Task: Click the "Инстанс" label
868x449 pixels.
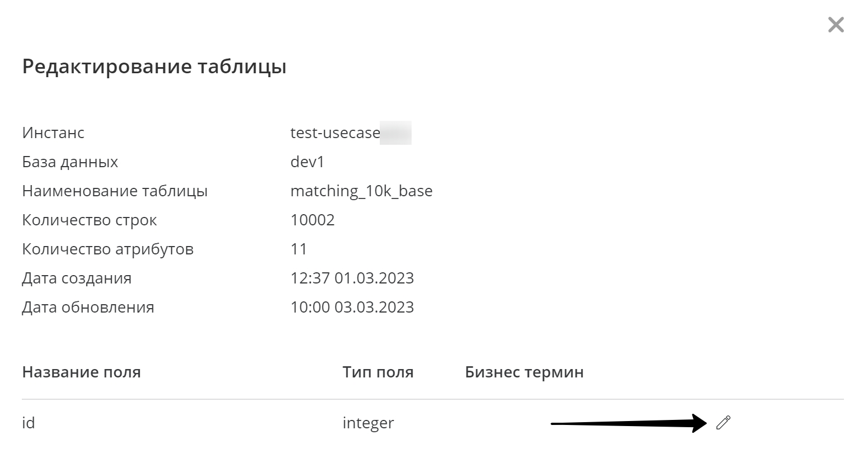Action: click(53, 133)
